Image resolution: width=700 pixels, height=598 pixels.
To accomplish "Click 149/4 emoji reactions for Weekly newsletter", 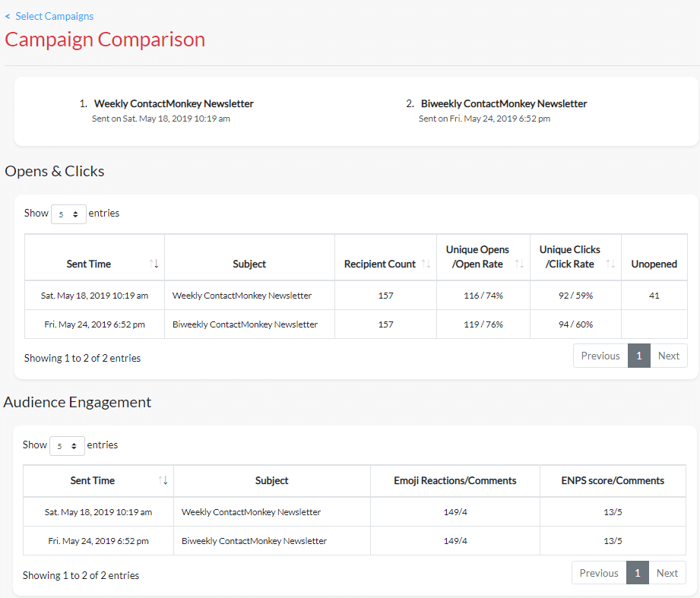I will (455, 512).
